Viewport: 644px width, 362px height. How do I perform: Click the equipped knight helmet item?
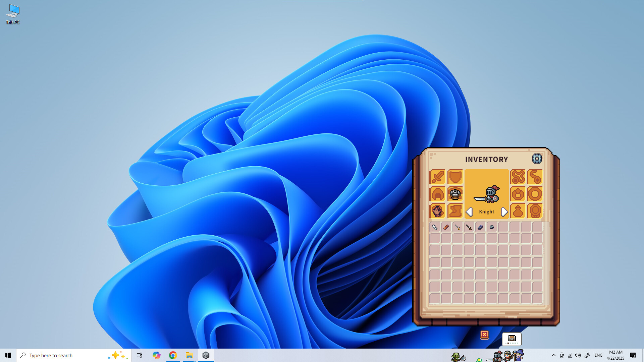pyautogui.click(x=455, y=194)
